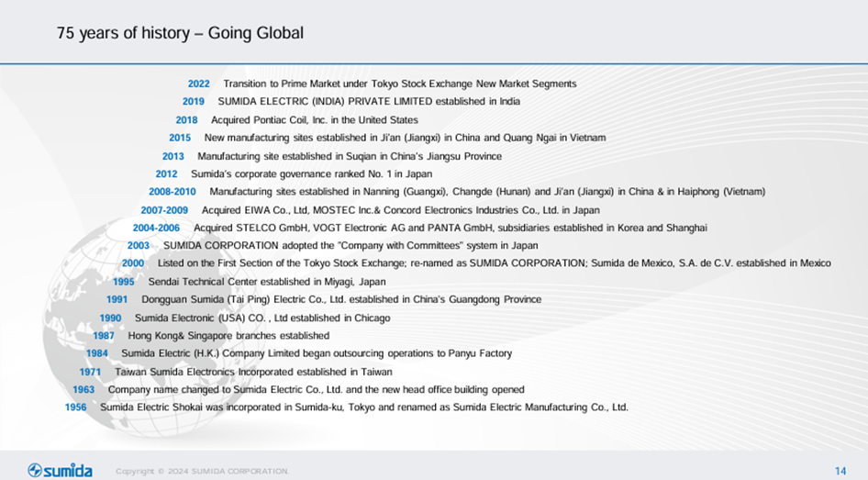Click the Sumida logo in the footer
868x480 pixels.
[x=60, y=470]
